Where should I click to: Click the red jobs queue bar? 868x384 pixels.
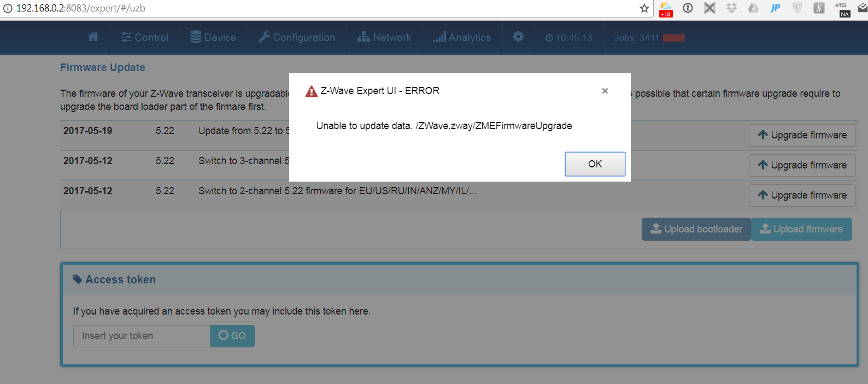pyautogui.click(x=673, y=38)
